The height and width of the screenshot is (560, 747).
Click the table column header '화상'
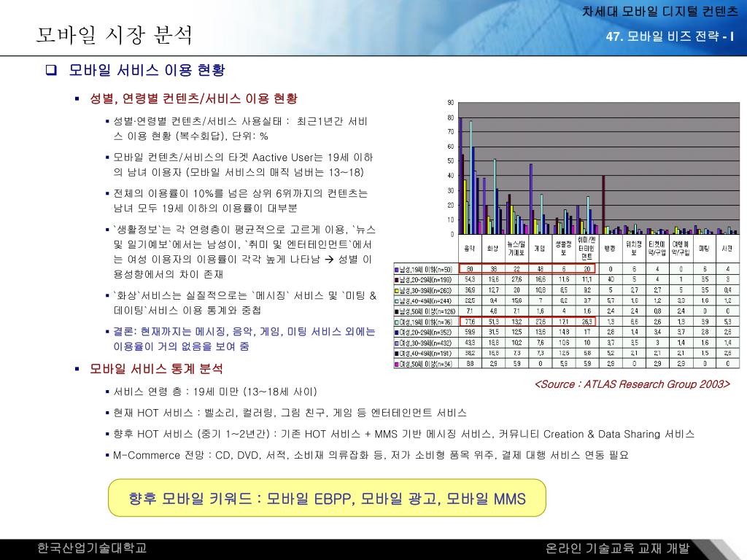(492, 248)
